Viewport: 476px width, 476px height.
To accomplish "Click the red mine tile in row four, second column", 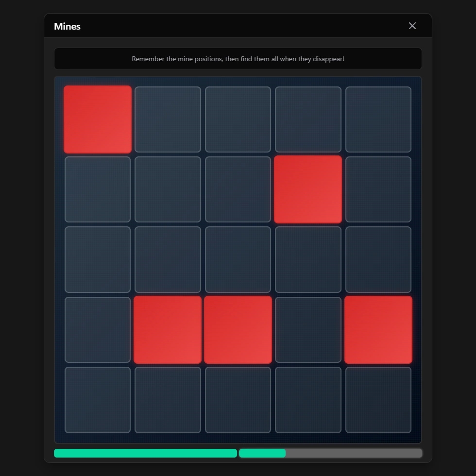I will [168, 330].
